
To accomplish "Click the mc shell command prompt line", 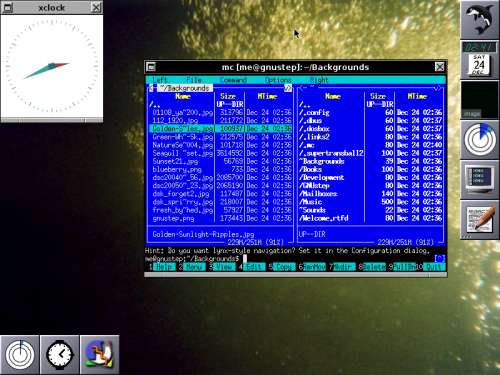I will 289,259.
